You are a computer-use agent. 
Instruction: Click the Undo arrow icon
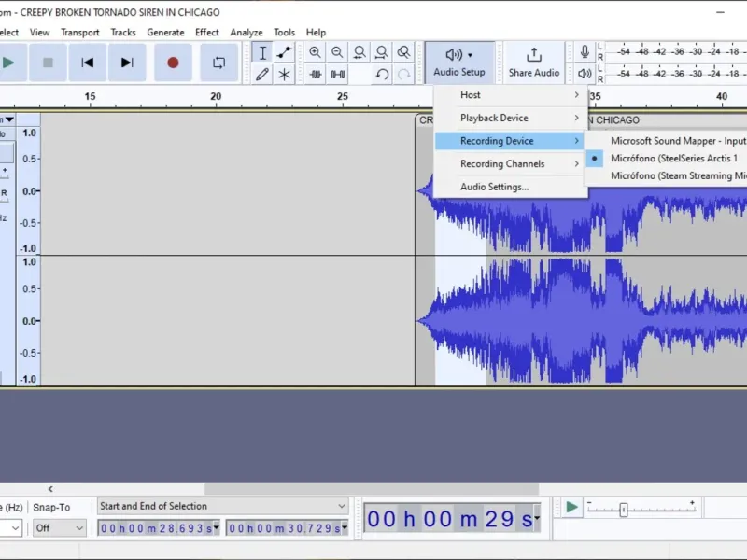[x=382, y=75]
